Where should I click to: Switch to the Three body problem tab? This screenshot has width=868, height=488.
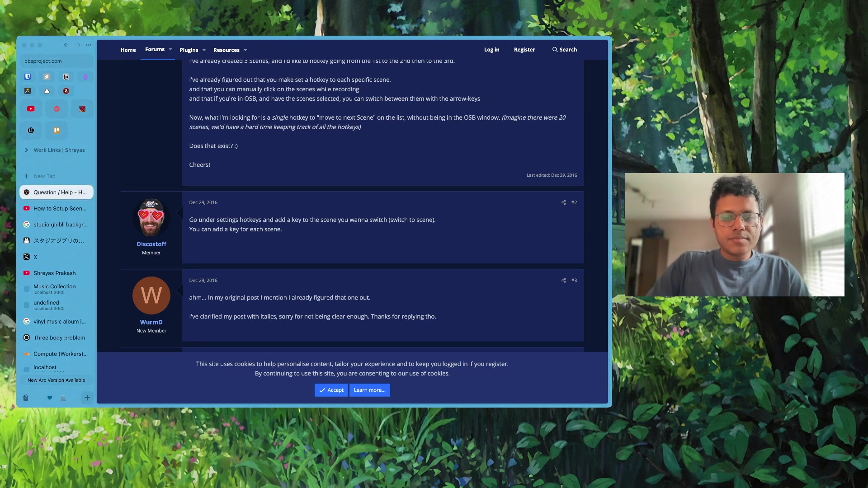pyautogui.click(x=57, y=338)
